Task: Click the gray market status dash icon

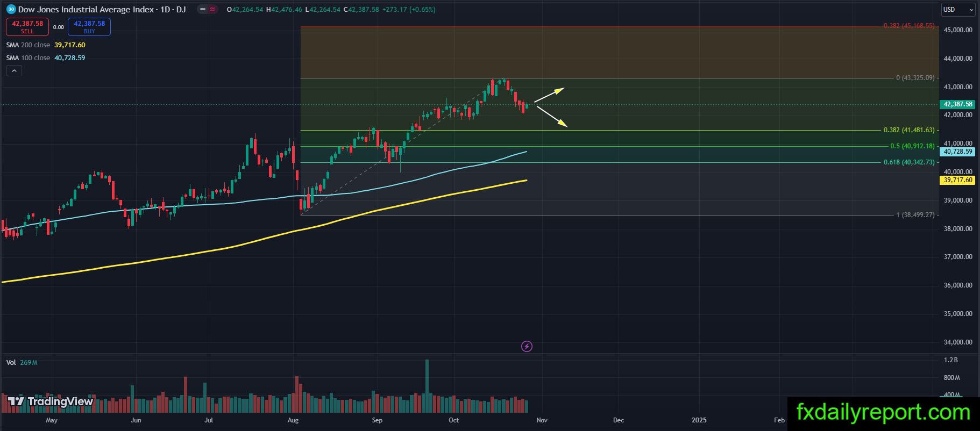Action: (x=202, y=10)
